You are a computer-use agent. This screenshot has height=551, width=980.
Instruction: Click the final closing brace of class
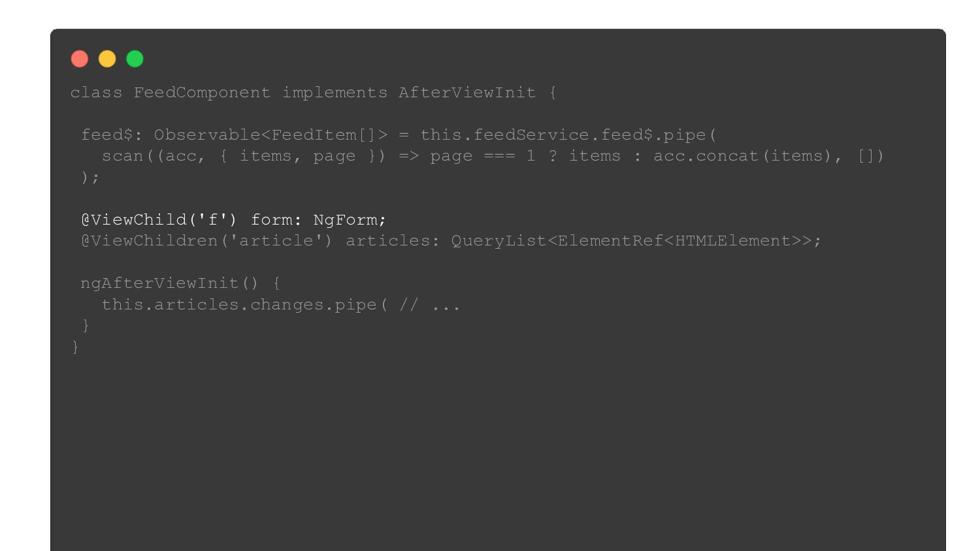[75, 347]
